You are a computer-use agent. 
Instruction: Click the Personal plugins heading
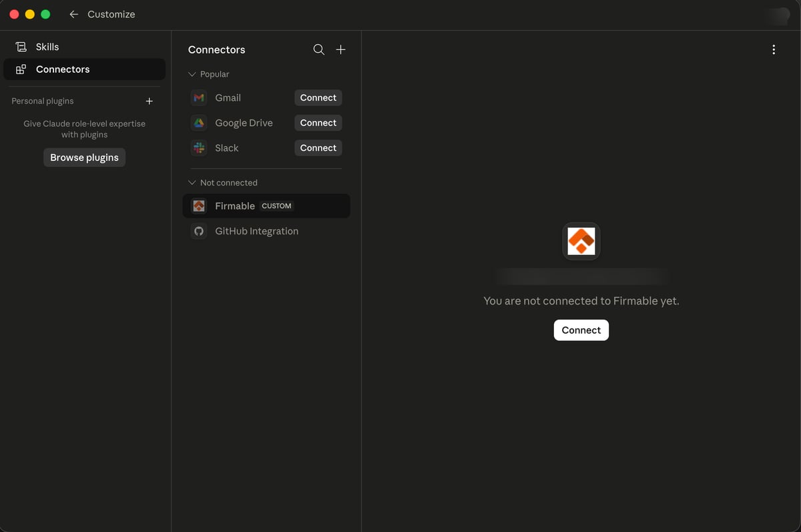(43, 101)
